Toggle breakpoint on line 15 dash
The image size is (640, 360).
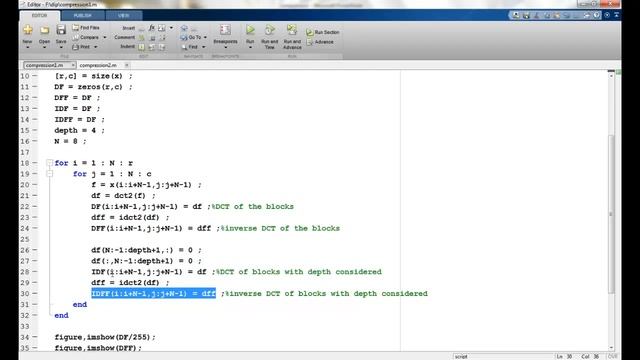(35, 130)
